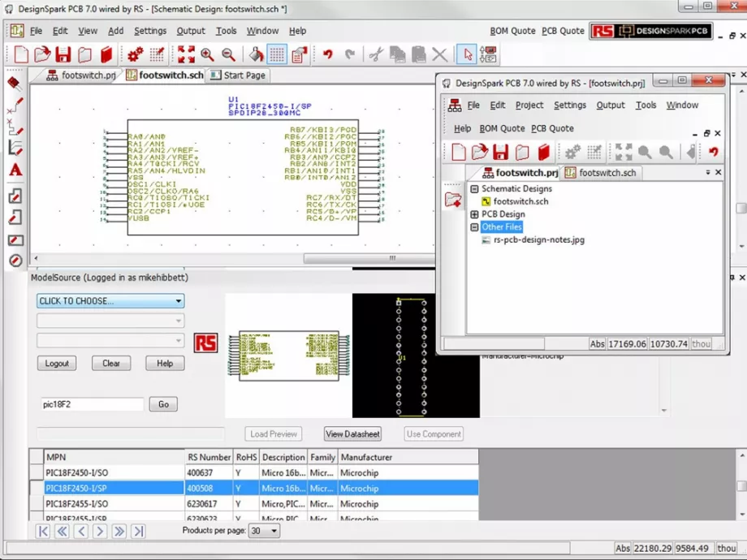Viewport: 747px width, 560px height.
Task: Go to the next results page
Action: pyautogui.click(x=100, y=532)
